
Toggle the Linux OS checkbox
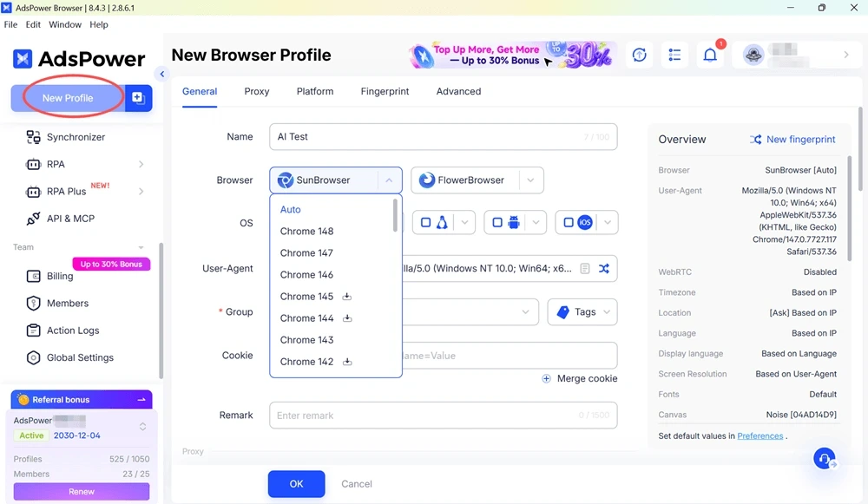click(x=425, y=222)
